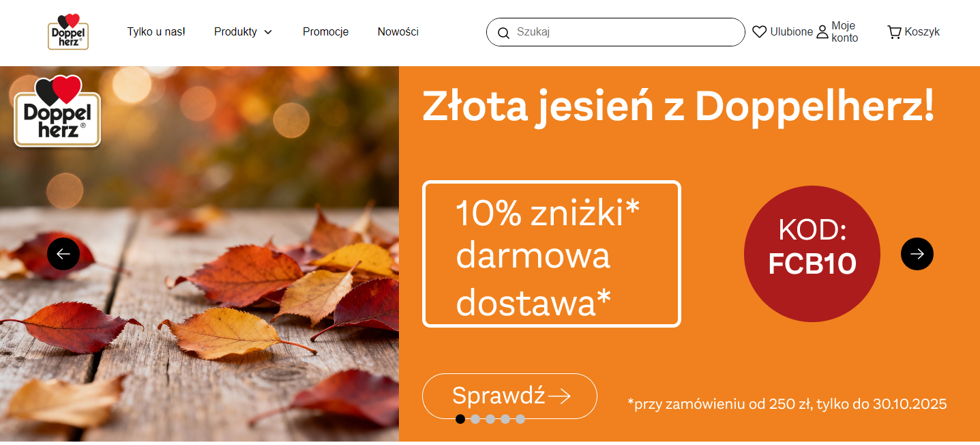Go to previous slide with left arrow
Image resolution: width=980 pixels, height=445 pixels.
[x=63, y=254]
